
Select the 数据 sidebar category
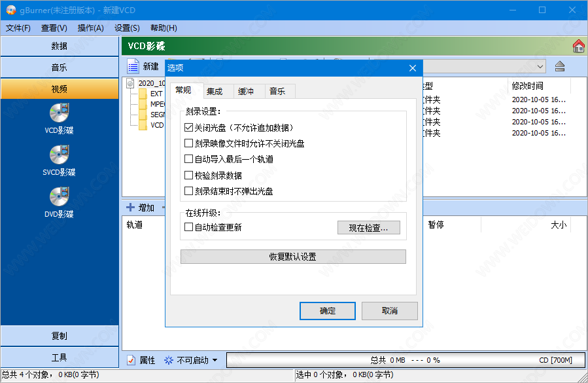[x=60, y=46]
